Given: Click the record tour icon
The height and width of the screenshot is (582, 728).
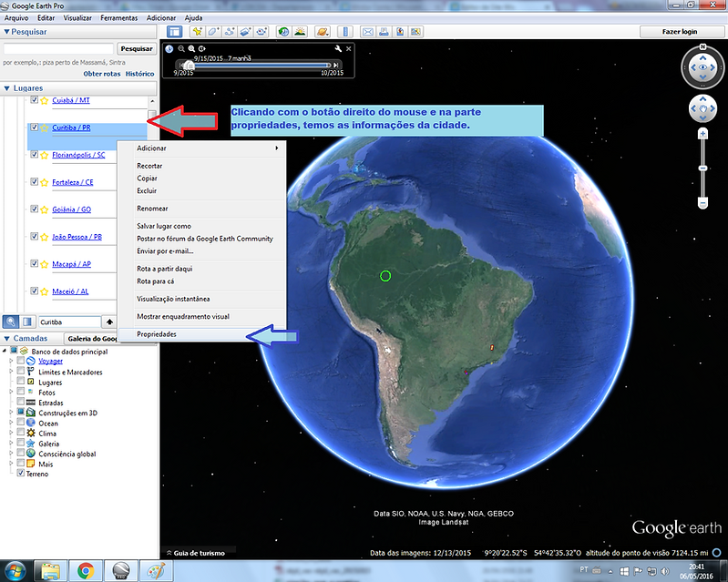Looking at the screenshot, I should [x=261, y=32].
